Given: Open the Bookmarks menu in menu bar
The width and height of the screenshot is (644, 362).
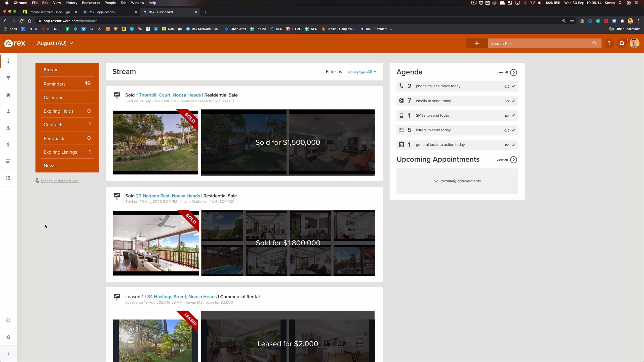Looking at the screenshot, I should coord(91,3).
